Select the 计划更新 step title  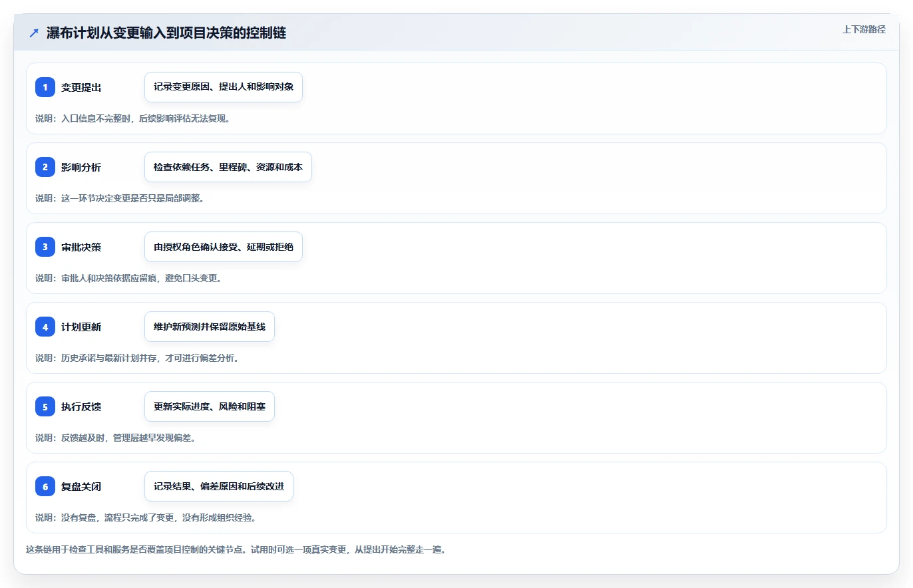[81, 327]
